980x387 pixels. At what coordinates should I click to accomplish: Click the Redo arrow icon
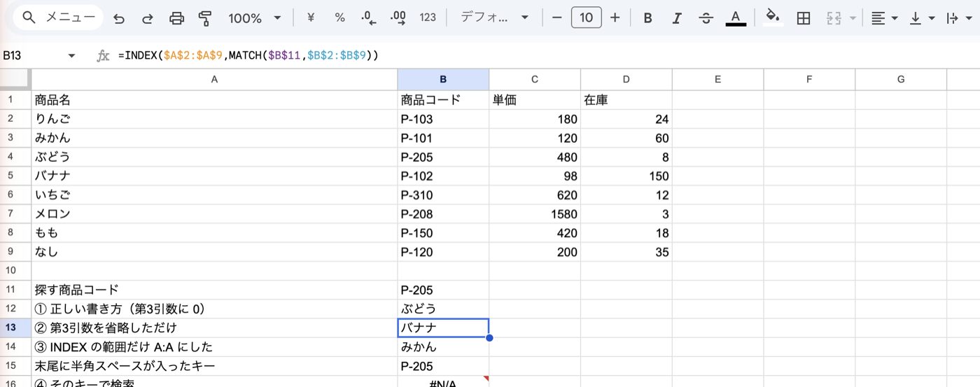tap(148, 18)
